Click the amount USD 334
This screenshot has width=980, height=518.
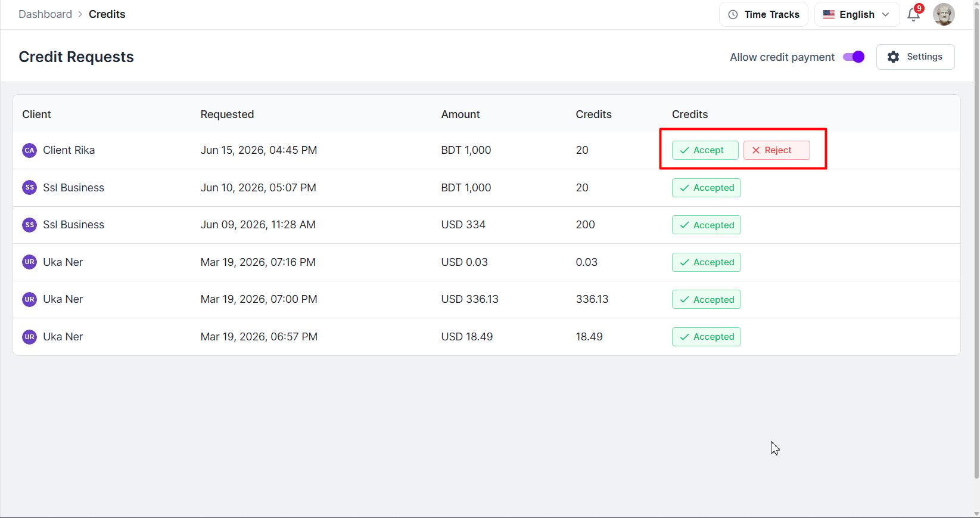pyautogui.click(x=463, y=225)
